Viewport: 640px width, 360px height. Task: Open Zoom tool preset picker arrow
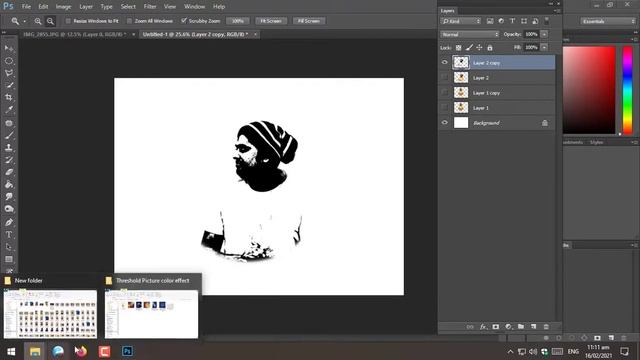click(24, 21)
